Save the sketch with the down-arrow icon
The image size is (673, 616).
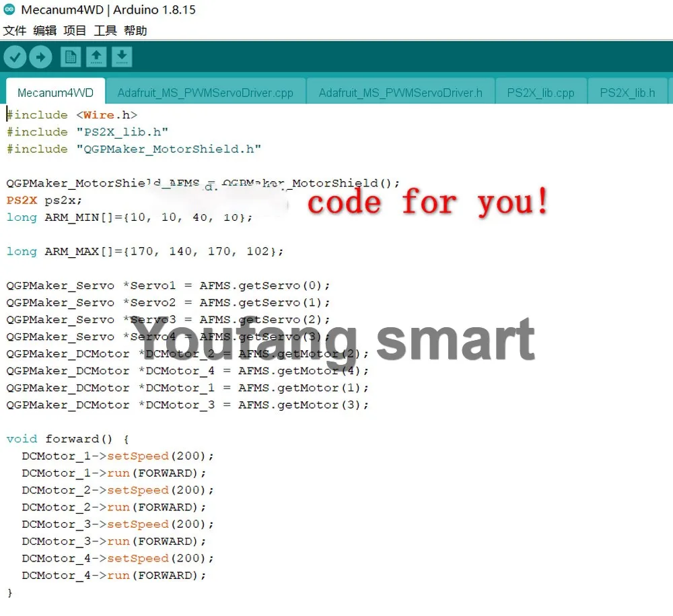(x=122, y=57)
